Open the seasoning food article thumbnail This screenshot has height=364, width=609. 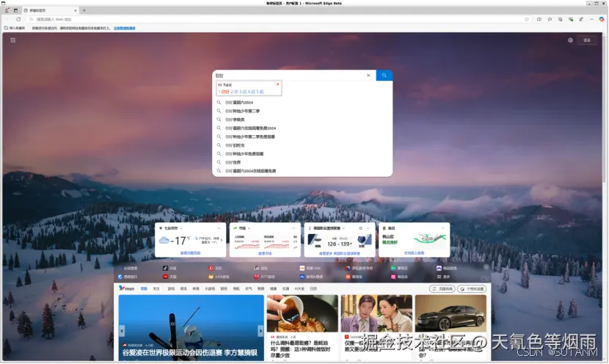pyautogui.click(x=302, y=313)
